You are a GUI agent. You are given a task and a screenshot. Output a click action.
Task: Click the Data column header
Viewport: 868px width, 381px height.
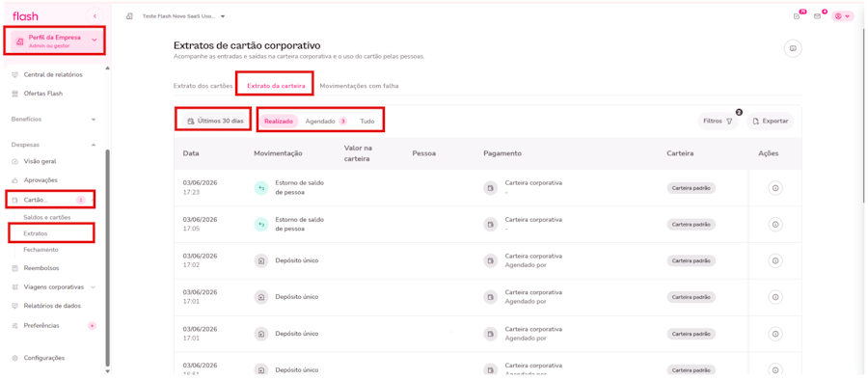pyautogui.click(x=191, y=153)
